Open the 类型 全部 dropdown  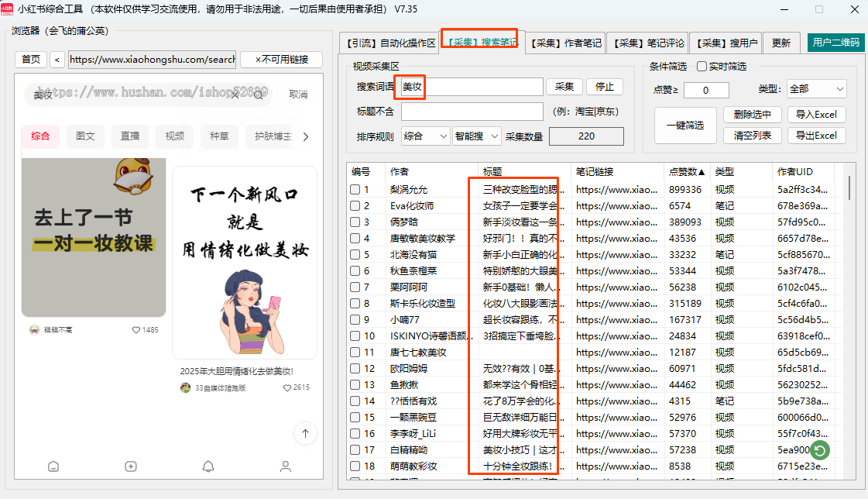[x=816, y=88]
